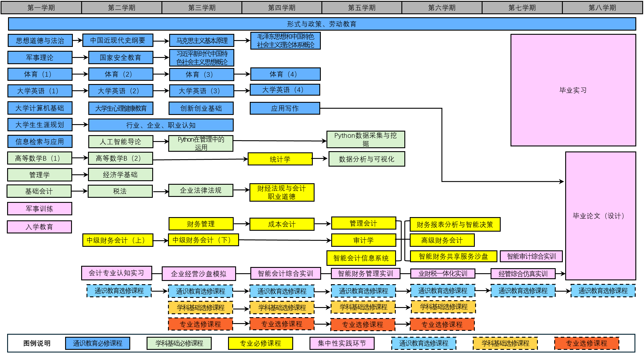This screenshot has height=354, width=644.
Task: Select the 入学教育 pink box
Action: pos(39,227)
